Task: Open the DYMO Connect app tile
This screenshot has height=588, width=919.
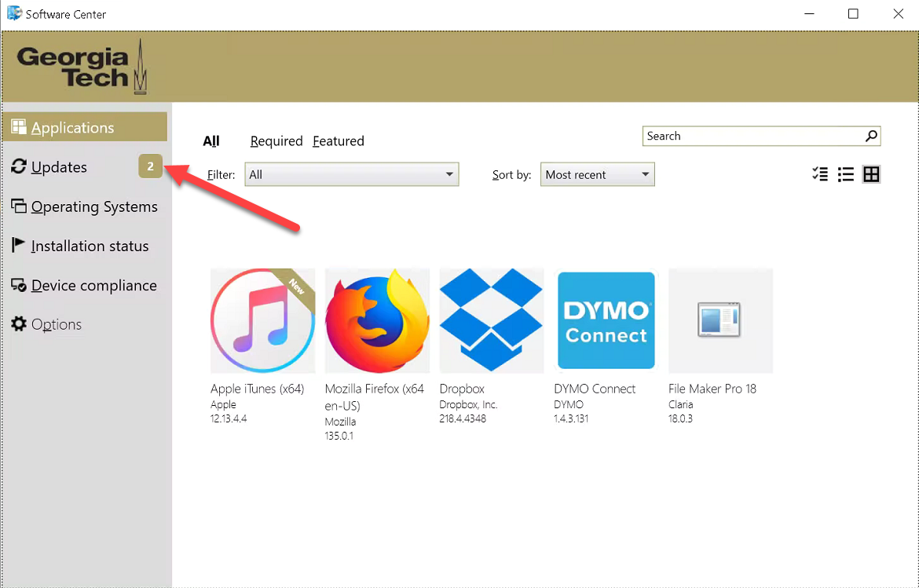Action: 606,321
